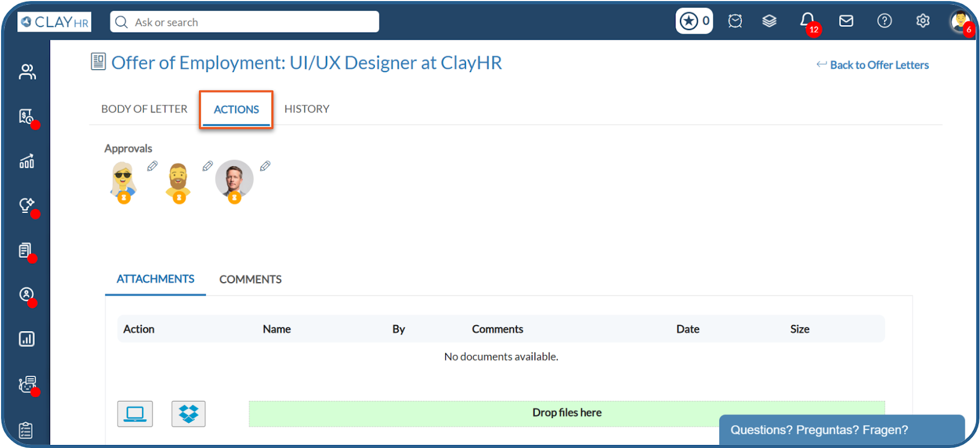The height and width of the screenshot is (448, 980).
Task: Open the alarm clock reminders icon
Action: (x=735, y=21)
